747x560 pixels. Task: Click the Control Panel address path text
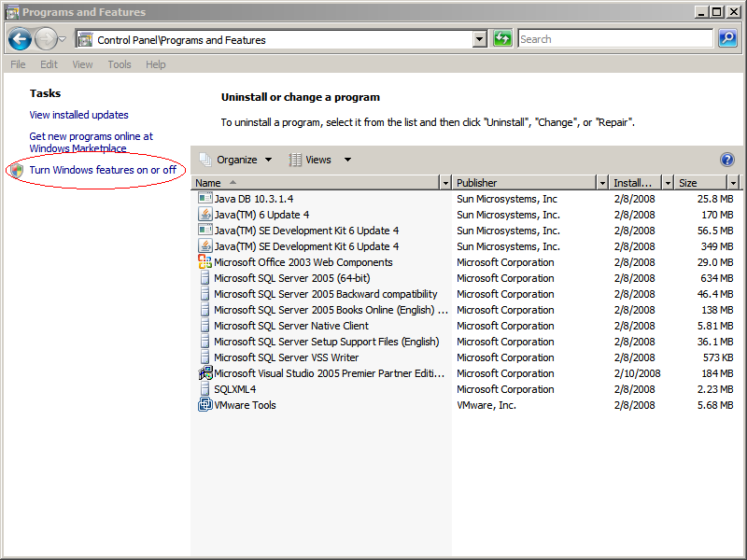pyautogui.click(x=181, y=40)
